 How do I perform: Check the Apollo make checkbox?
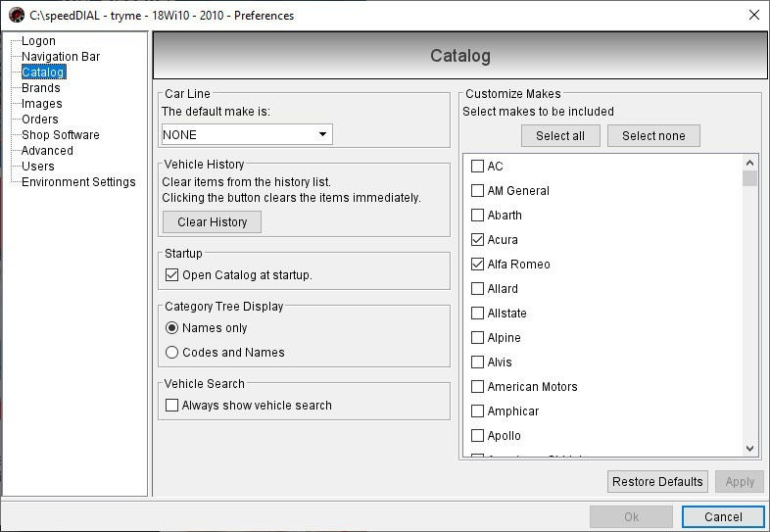pyautogui.click(x=477, y=436)
